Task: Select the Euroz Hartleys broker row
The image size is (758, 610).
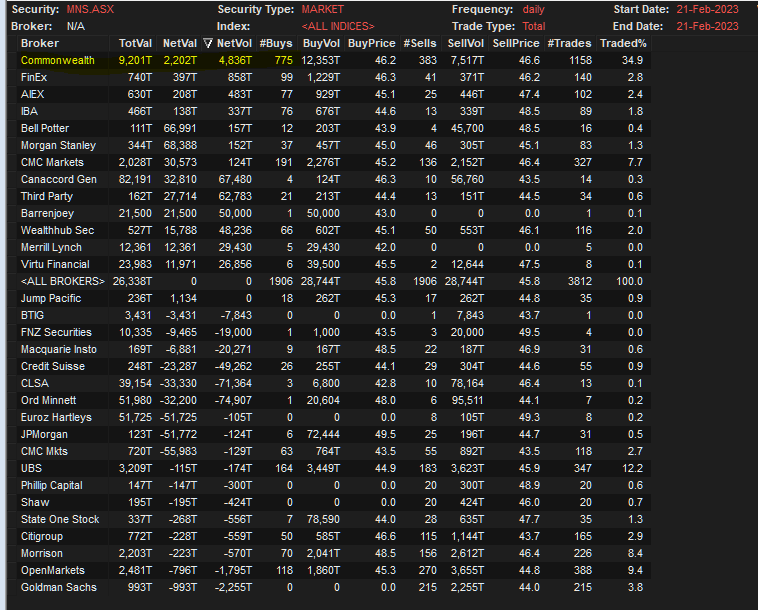Action: [x=334, y=417]
